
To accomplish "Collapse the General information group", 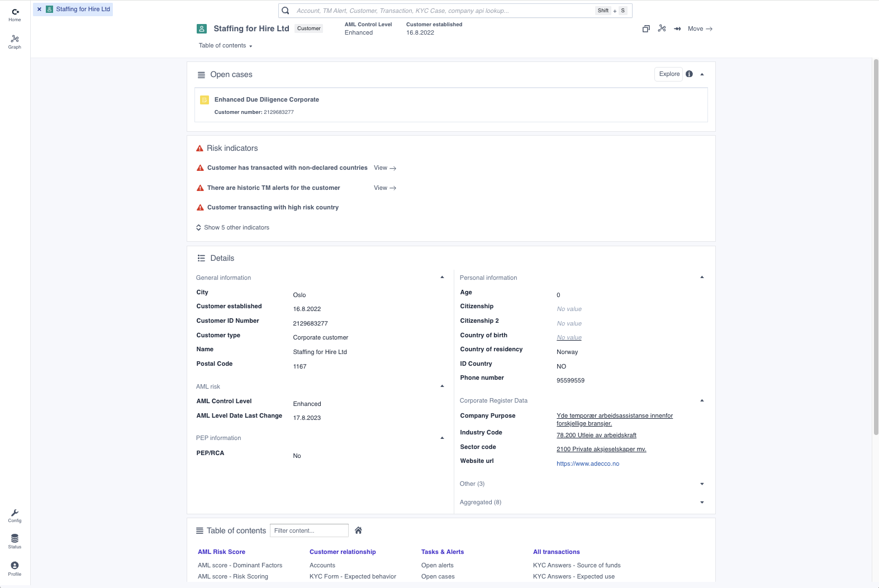I will (x=442, y=278).
